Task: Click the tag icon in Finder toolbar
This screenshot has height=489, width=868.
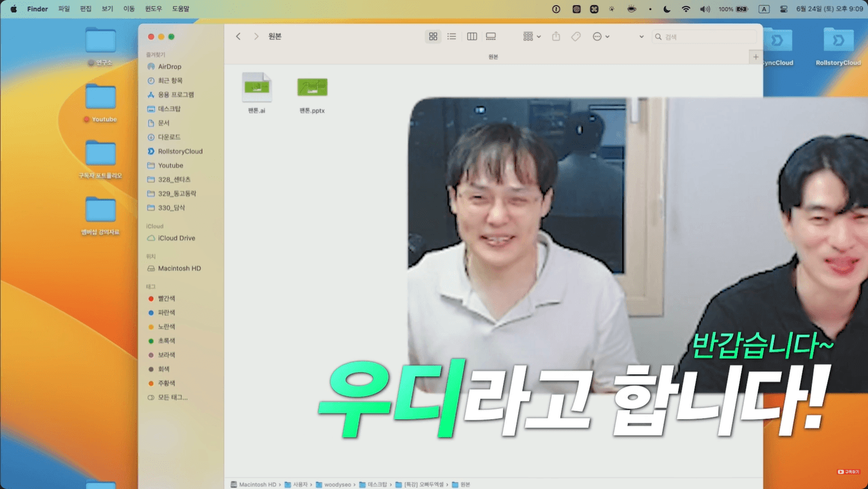Action: coord(576,37)
